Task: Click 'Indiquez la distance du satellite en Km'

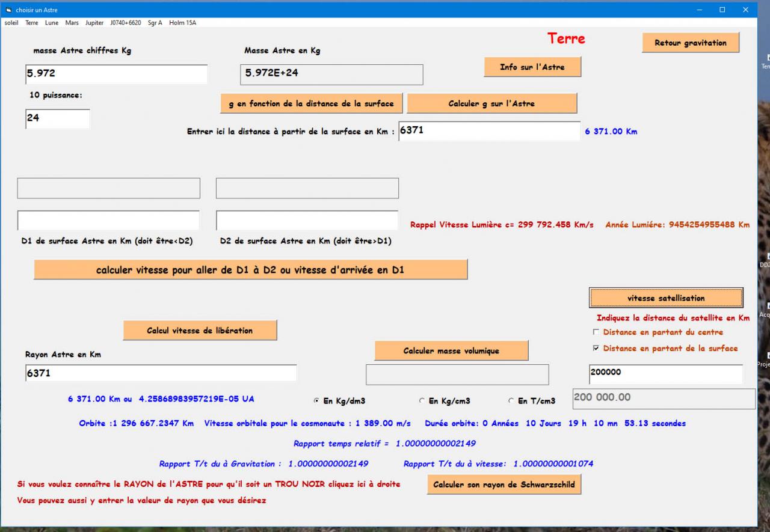Action: [673, 318]
